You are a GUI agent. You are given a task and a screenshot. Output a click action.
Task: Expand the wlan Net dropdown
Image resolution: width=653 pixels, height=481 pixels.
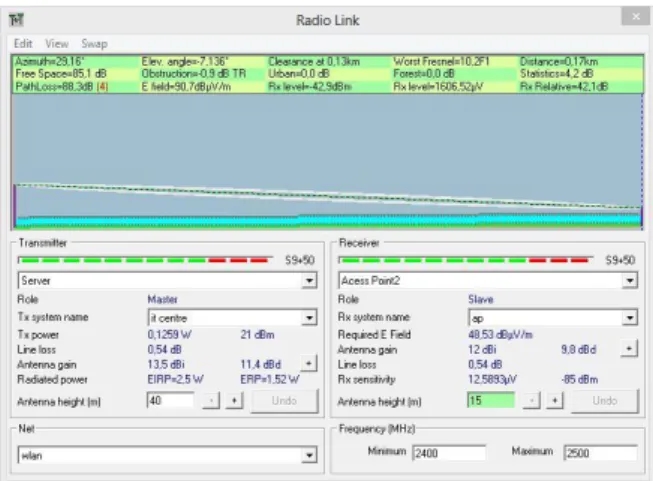tap(309, 455)
